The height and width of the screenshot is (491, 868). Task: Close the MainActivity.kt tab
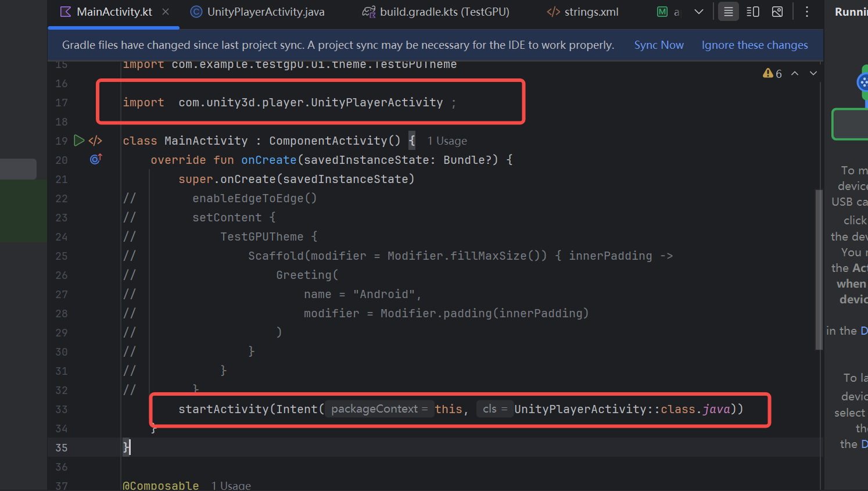pos(166,12)
